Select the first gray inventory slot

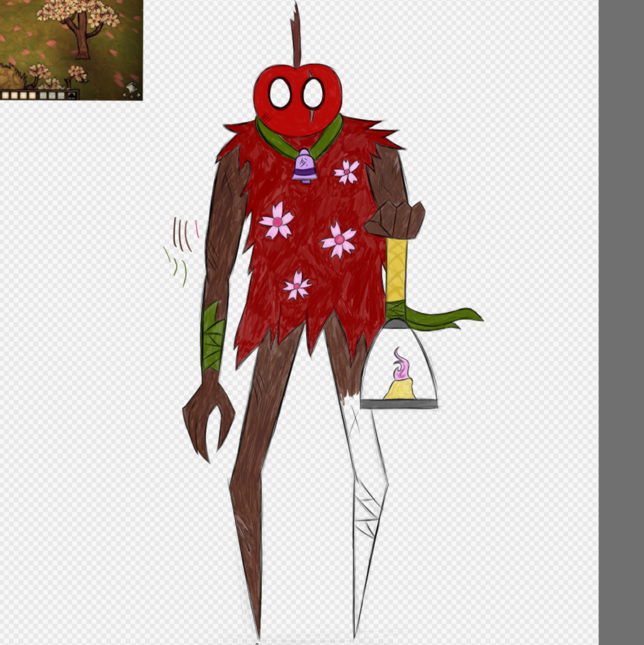[x=43, y=96]
